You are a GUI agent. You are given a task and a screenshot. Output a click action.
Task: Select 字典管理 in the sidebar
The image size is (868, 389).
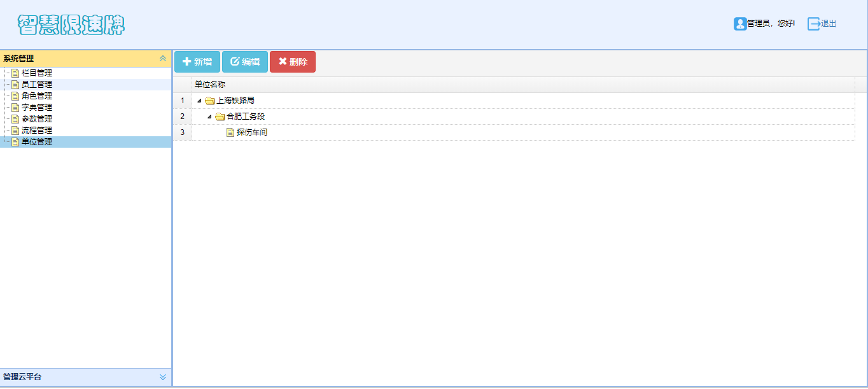(x=37, y=108)
